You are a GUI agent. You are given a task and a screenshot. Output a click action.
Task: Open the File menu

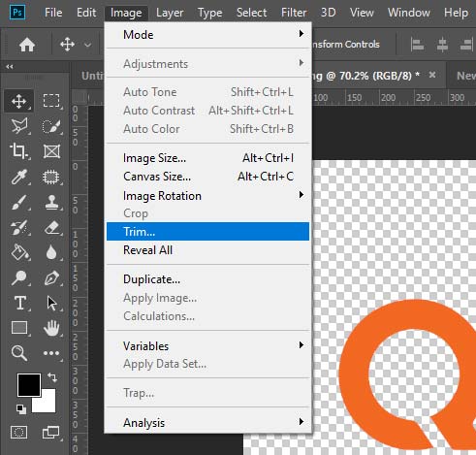pos(53,13)
